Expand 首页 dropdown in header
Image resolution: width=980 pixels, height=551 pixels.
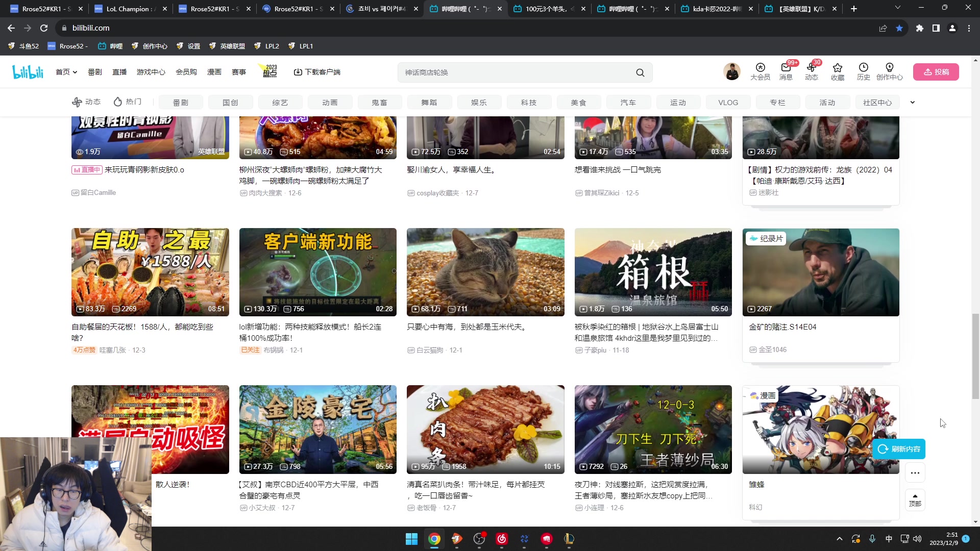pos(66,72)
